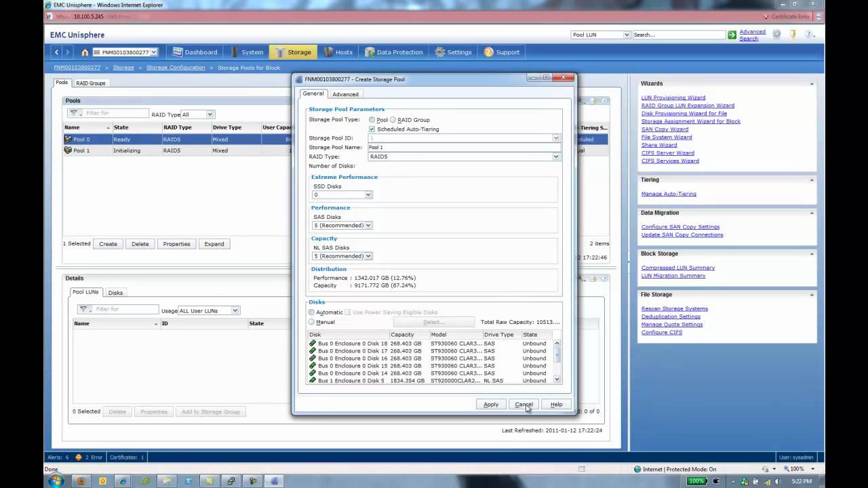Open the LUN Provisioning Wizard link
This screenshot has height=488, width=868.
[673, 98]
